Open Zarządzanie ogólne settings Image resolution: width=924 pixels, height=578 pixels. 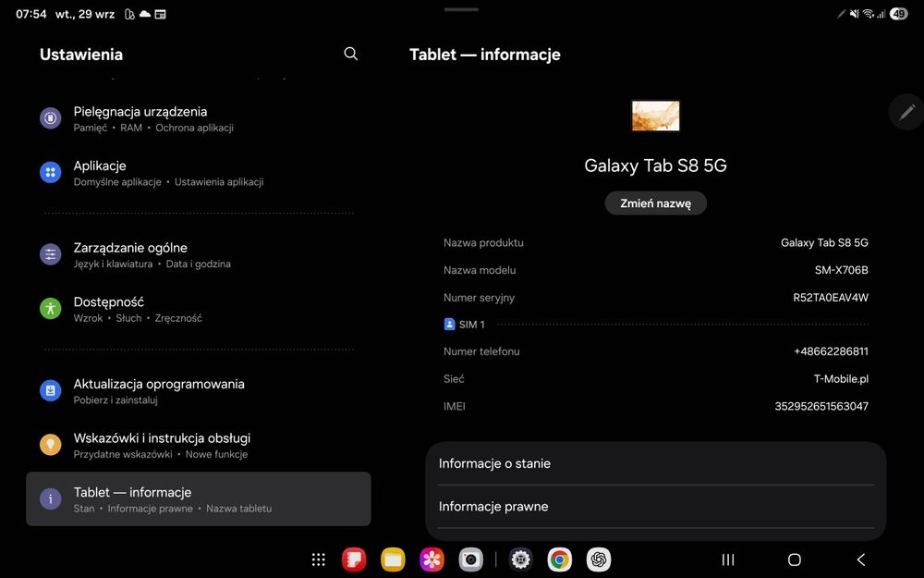(198, 255)
